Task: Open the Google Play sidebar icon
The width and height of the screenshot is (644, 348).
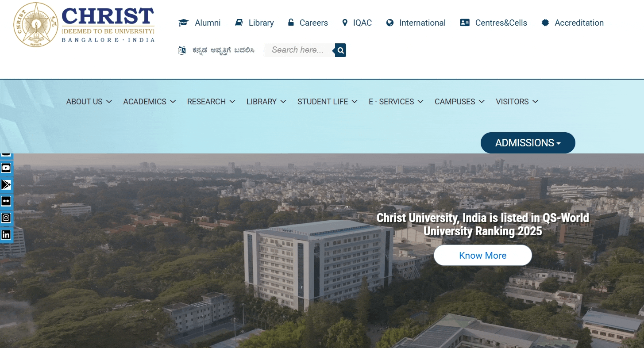Action: (6, 184)
